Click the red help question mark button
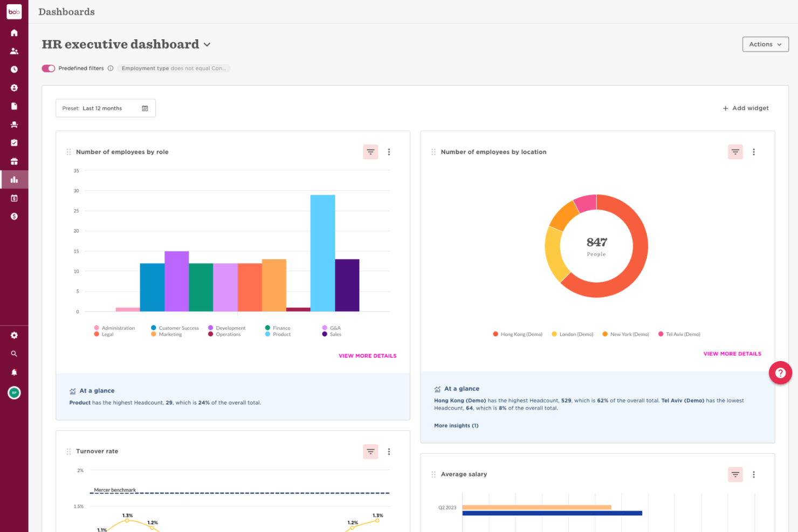Viewport: 798px width, 532px height. pyautogui.click(x=780, y=372)
